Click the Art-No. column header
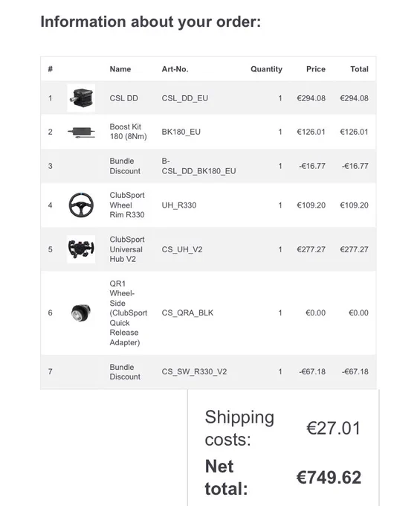420x506 pixels. click(175, 69)
